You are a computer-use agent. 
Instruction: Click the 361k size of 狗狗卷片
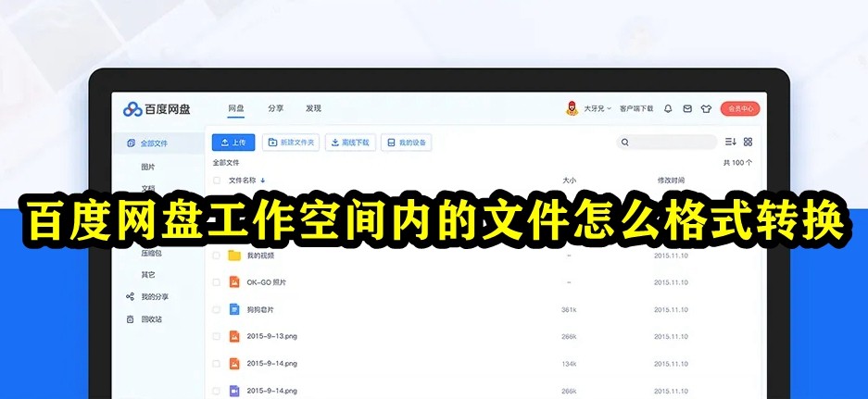tap(569, 310)
